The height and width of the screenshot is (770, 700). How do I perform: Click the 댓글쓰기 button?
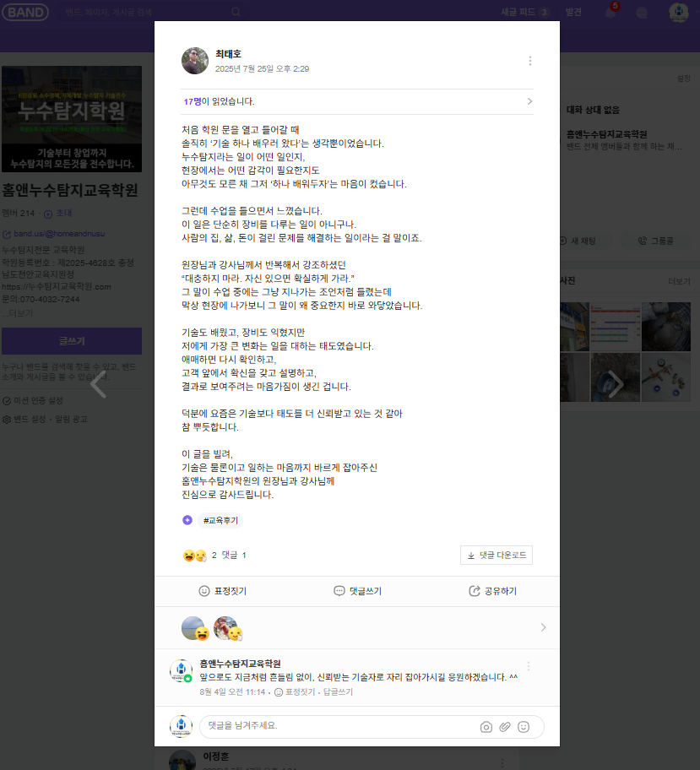pyautogui.click(x=358, y=591)
